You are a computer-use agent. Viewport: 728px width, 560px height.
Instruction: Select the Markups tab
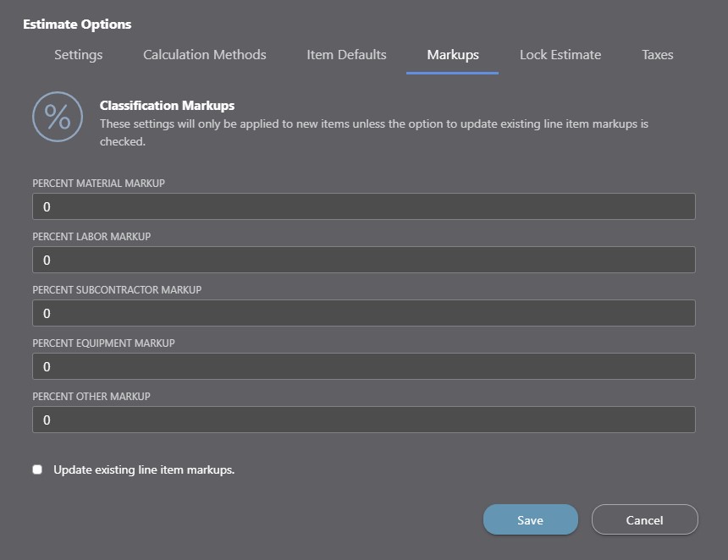(452, 55)
